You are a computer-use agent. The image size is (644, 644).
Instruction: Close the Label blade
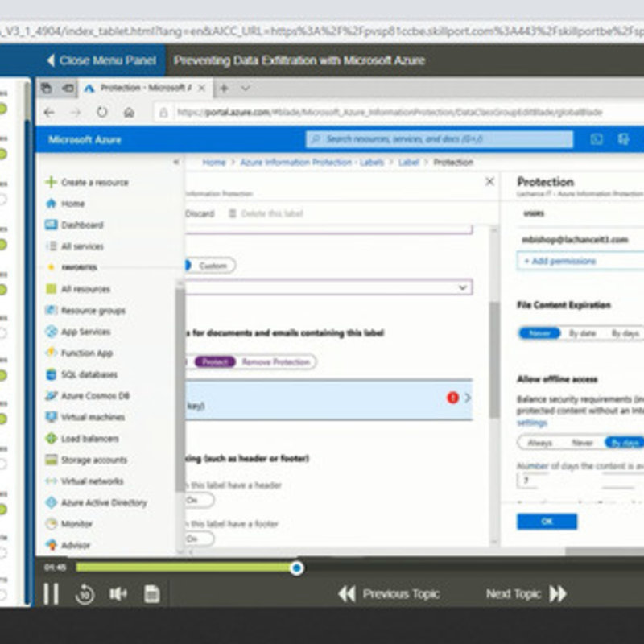point(489,181)
